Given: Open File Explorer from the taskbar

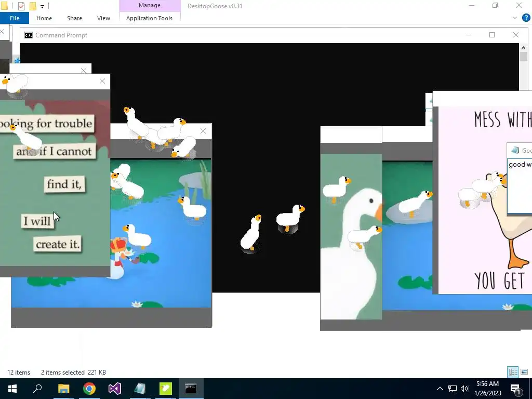Looking at the screenshot, I should (63, 389).
